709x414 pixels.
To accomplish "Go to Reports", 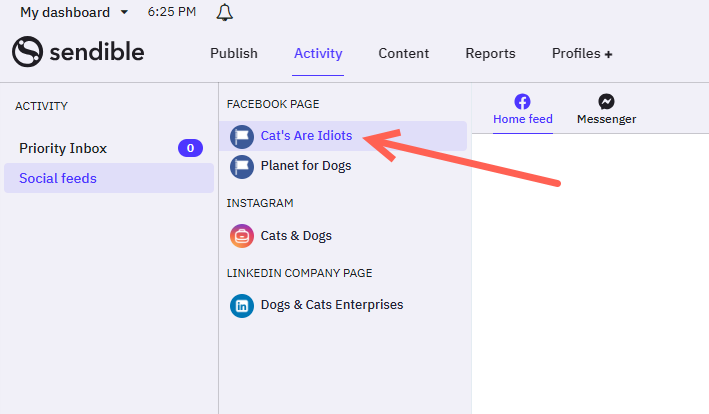I will click(x=490, y=53).
